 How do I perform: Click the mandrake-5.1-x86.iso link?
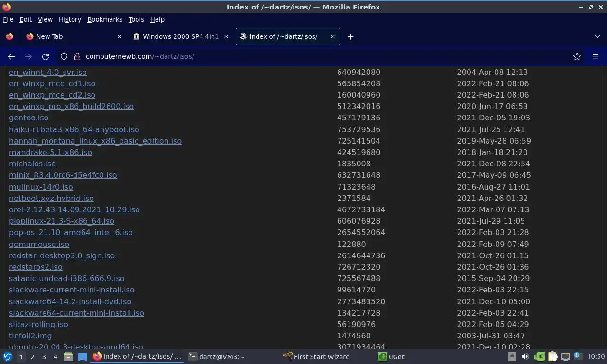[50, 153]
